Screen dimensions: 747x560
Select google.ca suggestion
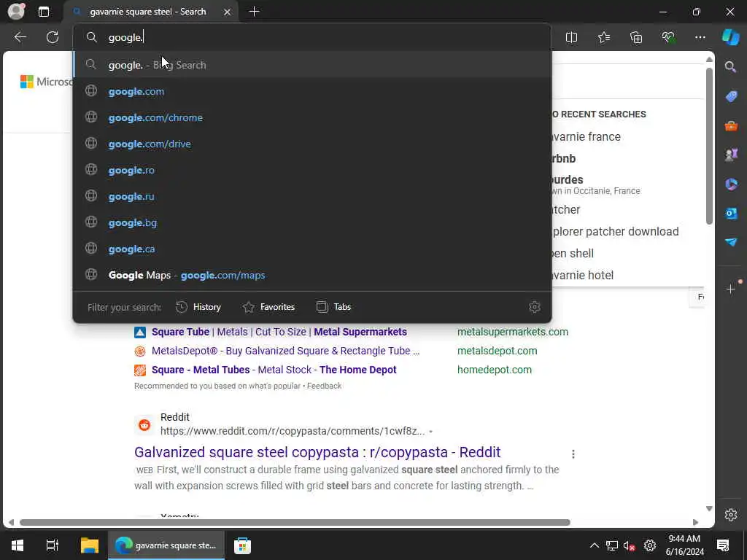(x=312, y=249)
